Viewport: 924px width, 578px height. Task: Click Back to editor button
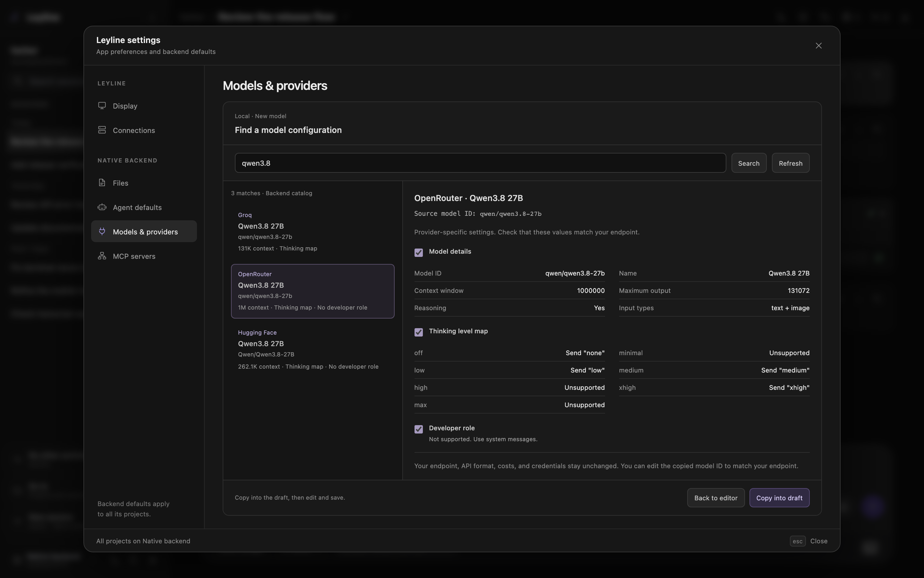tap(715, 498)
